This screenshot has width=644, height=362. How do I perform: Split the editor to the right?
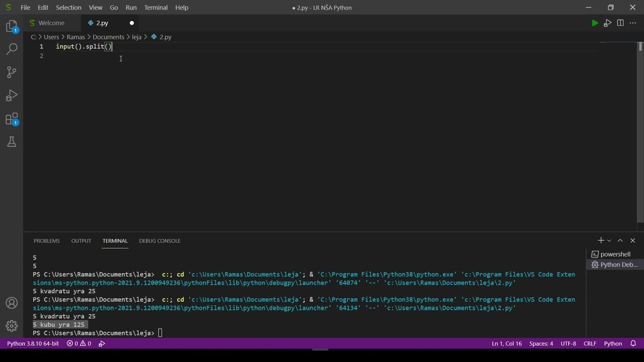620,23
